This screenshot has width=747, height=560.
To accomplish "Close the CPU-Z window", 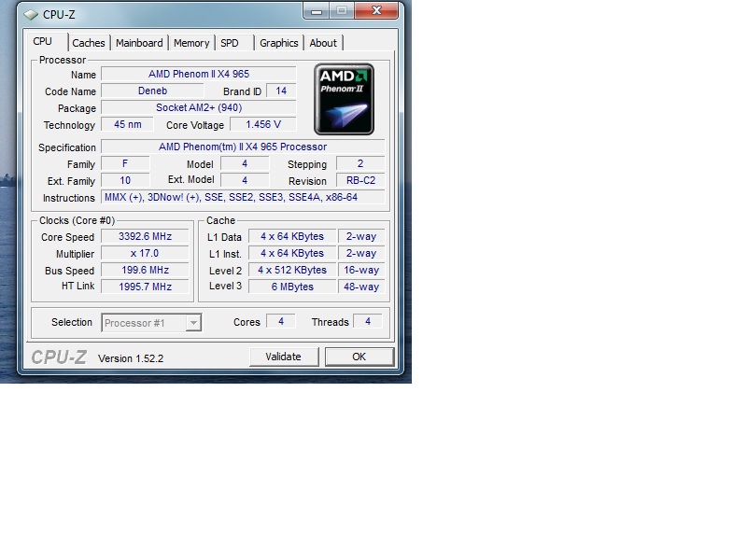I will (376, 10).
